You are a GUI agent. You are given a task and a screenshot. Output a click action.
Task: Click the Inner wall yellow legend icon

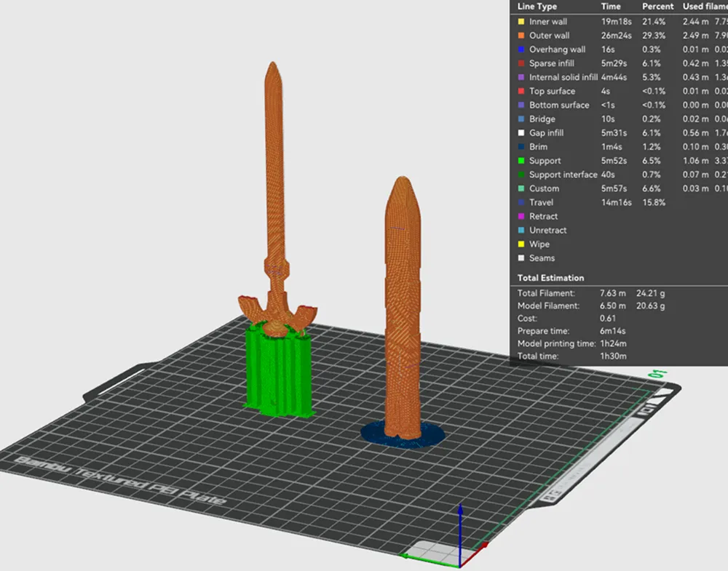pyautogui.click(x=520, y=21)
